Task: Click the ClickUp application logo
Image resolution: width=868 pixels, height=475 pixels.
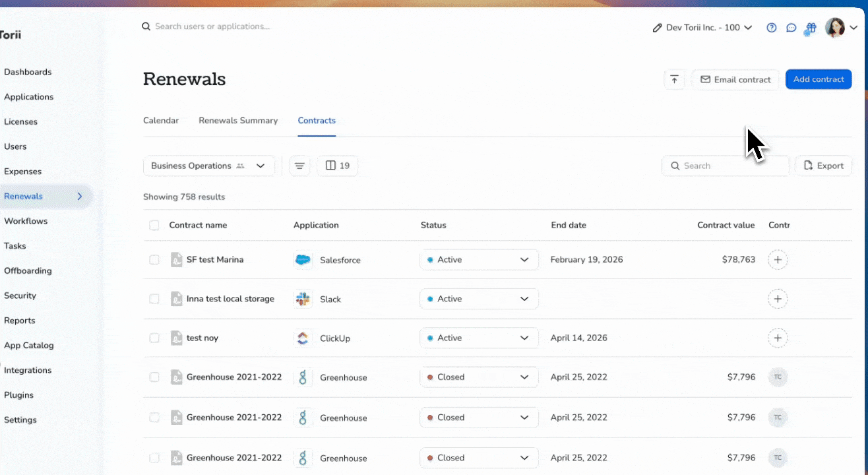Action: (303, 338)
